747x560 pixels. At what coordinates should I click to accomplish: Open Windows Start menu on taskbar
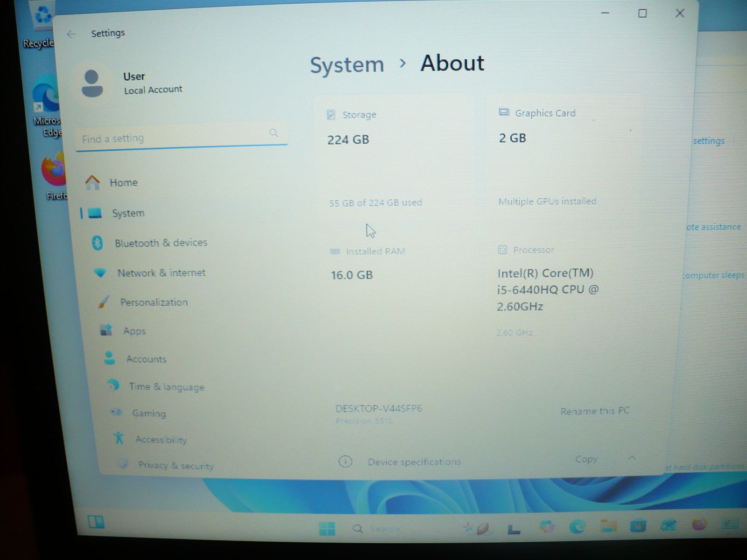click(x=327, y=529)
